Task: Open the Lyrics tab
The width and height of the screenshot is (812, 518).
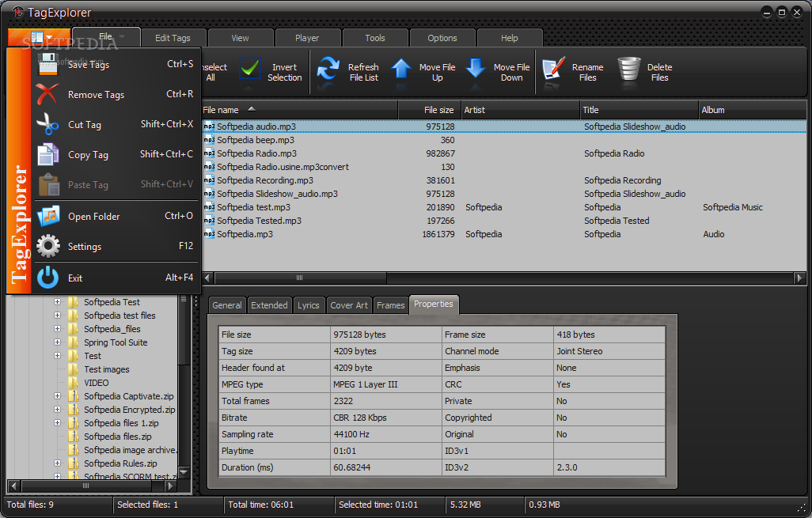Action: pos(309,305)
